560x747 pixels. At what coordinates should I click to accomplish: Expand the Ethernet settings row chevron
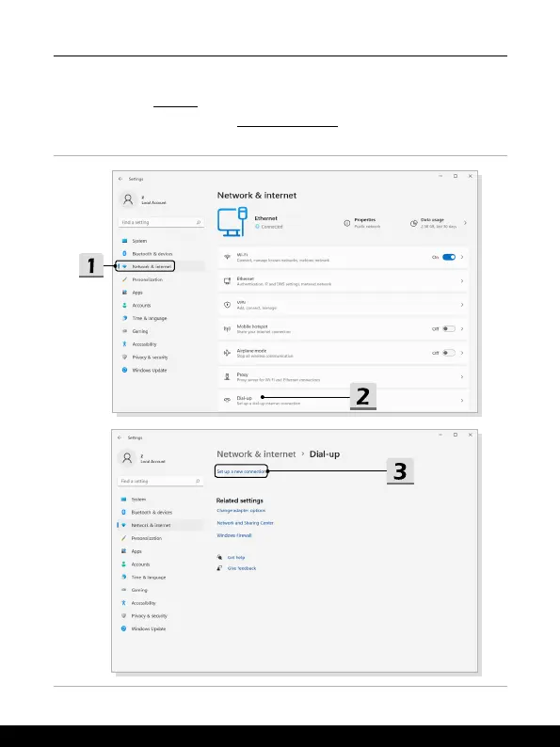click(462, 281)
